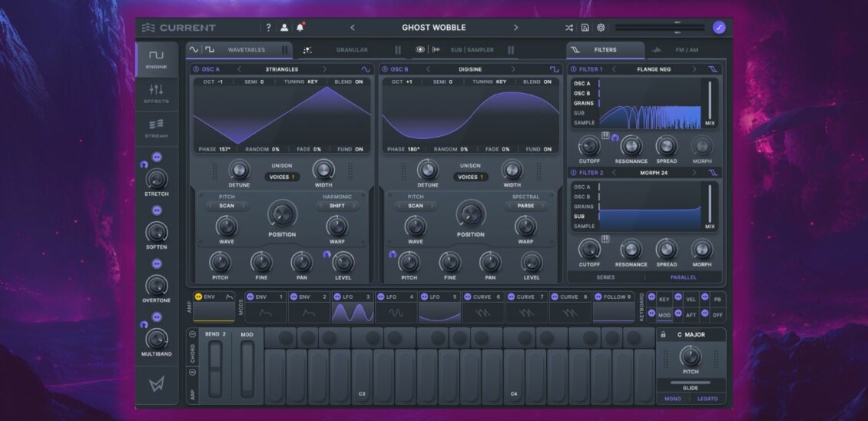This screenshot has height=421, width=868.
Task: Toggle Filter 1 power button
Action: 573,69
